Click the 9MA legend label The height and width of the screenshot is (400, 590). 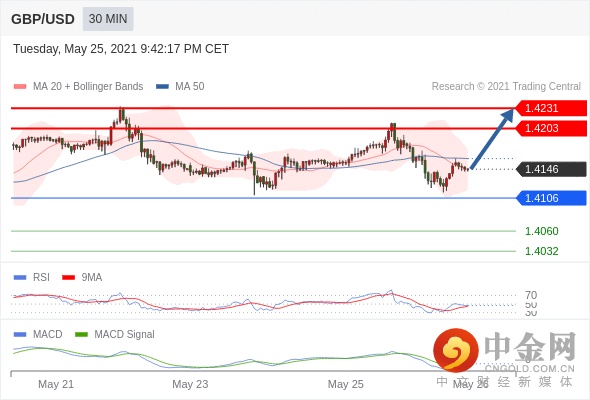pos(92,278)
